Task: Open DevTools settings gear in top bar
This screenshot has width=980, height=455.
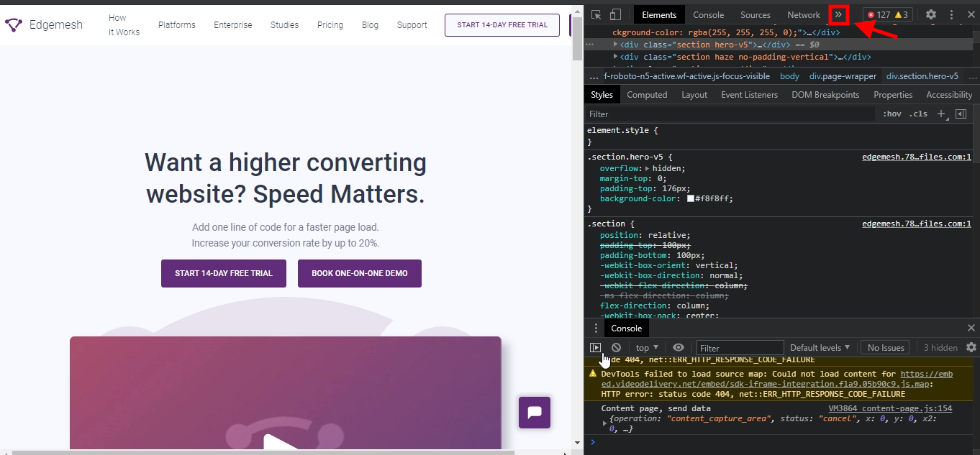Action: click(931, 14)
